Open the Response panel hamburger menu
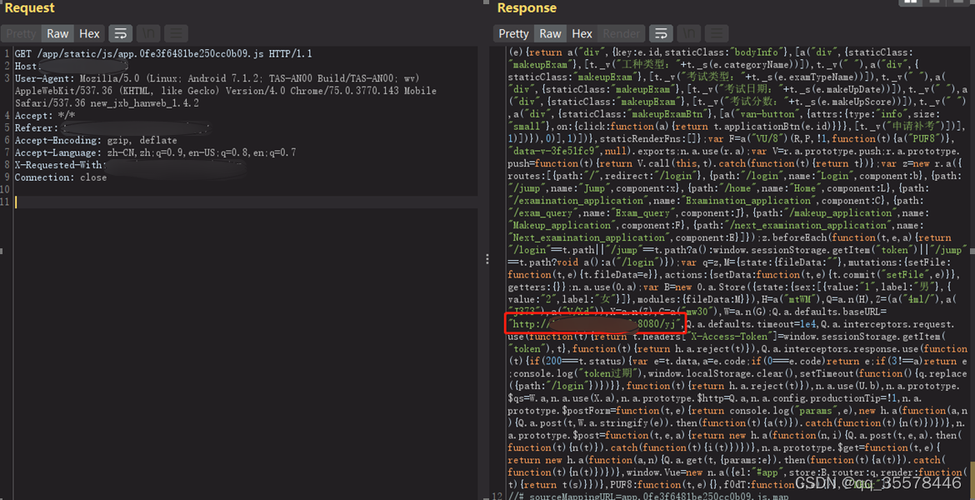The image size is (975, 500). (716, 34)
